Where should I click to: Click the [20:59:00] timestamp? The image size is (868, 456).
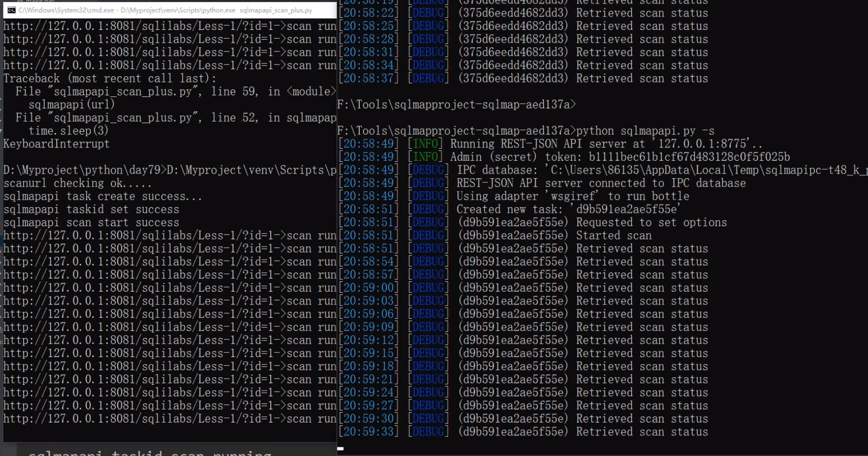(x=369, y=288)
